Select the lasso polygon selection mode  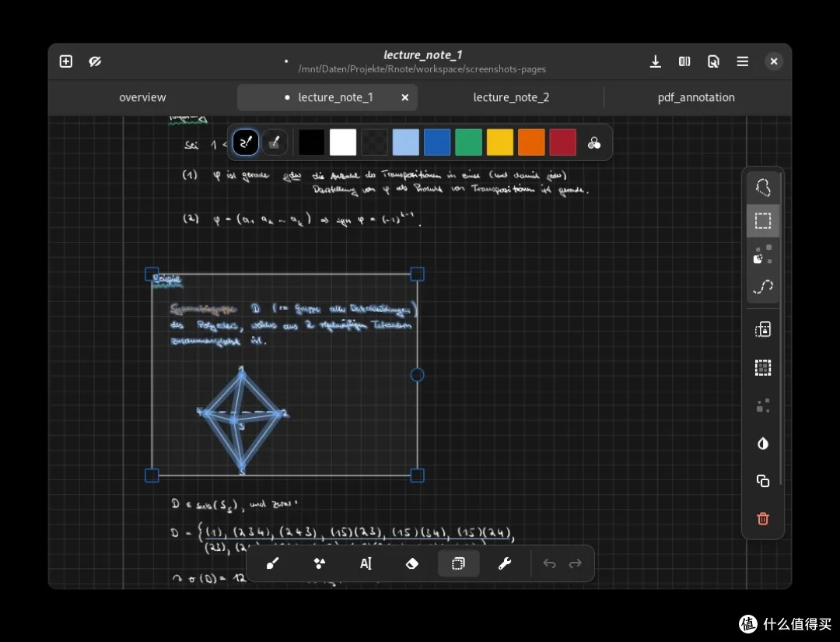coord(763,188)
